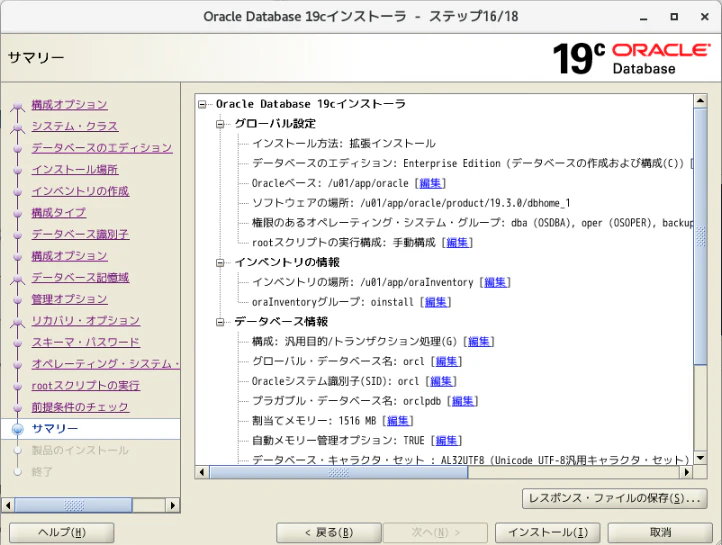Collapse the データベース情報 section
The image size is (722, 545).
tap(220, 322)
